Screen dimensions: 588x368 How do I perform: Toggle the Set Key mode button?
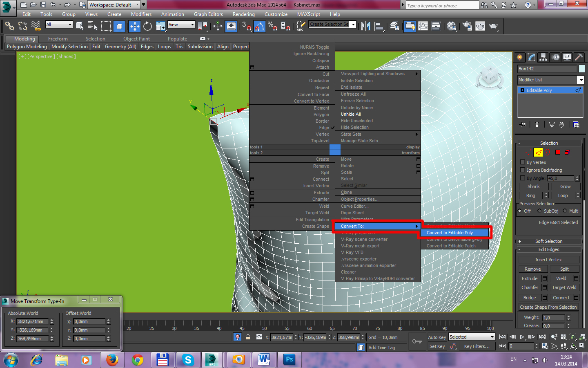click(437, 346)
